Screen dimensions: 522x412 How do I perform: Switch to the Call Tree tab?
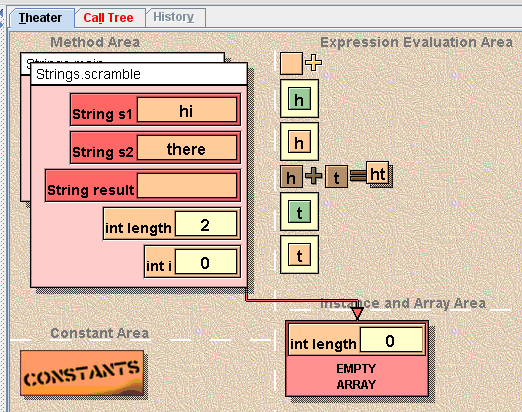click(108, 18)
